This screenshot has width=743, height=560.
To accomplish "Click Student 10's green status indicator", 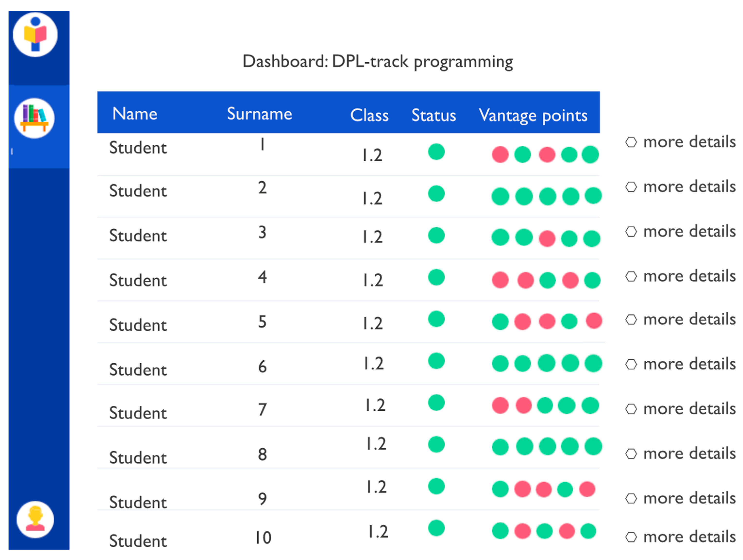I will (436, 528).
